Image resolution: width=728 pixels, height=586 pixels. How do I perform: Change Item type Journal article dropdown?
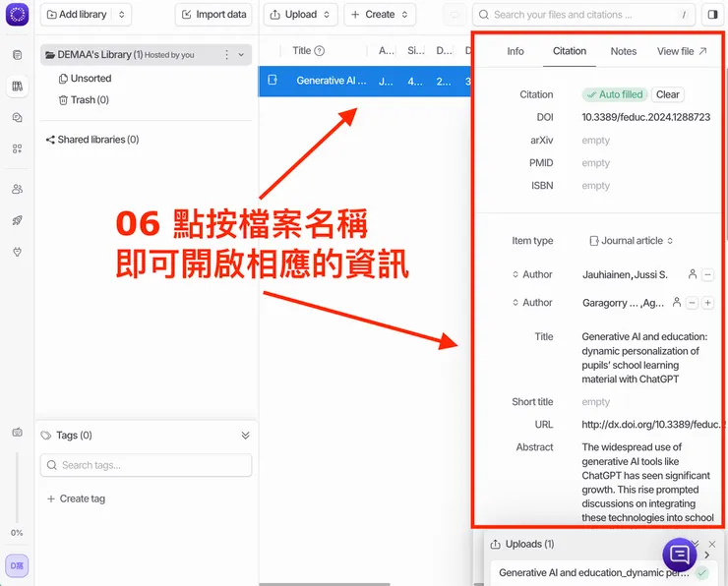632,240
